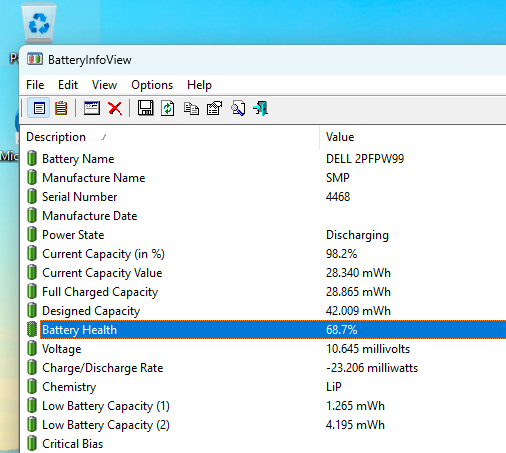Click the DELL 2PFPW99 value

pos(365,159)
